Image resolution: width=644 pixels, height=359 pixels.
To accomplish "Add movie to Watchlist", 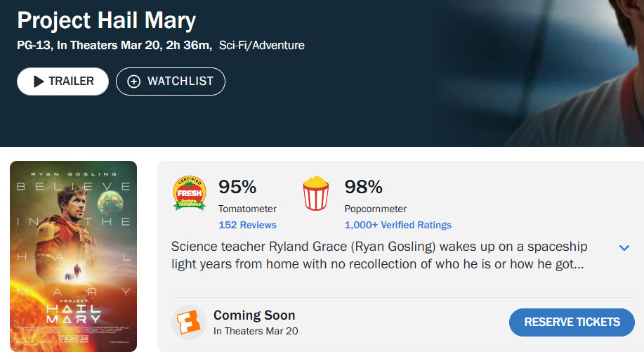I will point(171,81).
